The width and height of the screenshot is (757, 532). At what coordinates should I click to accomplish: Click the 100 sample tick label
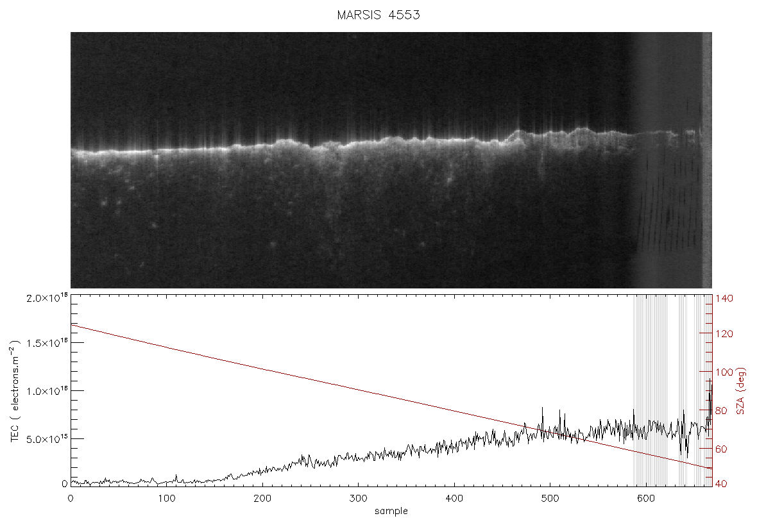(x=166, y=498)
